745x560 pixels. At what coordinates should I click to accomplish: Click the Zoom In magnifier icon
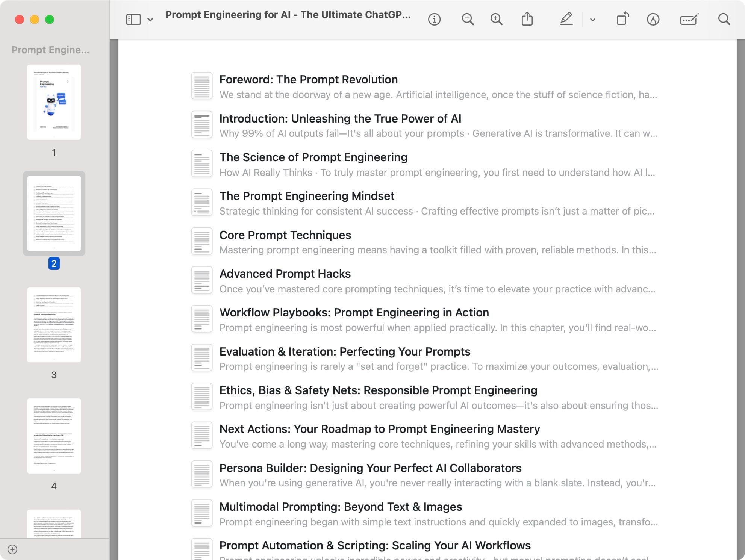[496, 19]
